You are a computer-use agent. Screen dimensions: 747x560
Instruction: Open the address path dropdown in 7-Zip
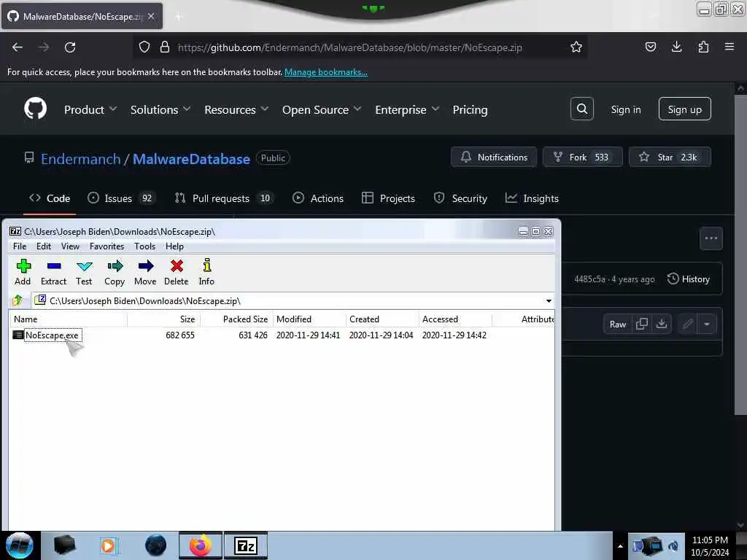coord(549,301)
